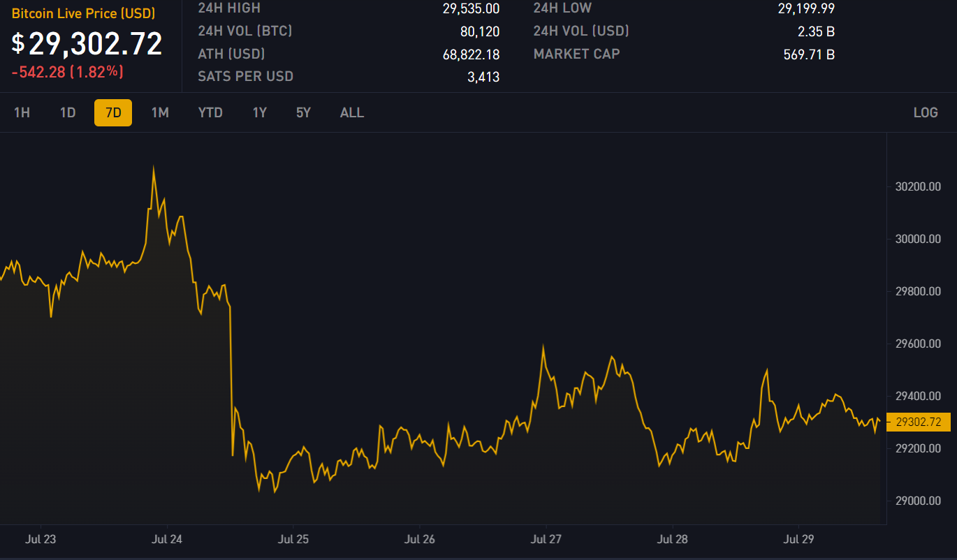
Task: Click the highlighted 7D range button
Action: coord(113,112)
